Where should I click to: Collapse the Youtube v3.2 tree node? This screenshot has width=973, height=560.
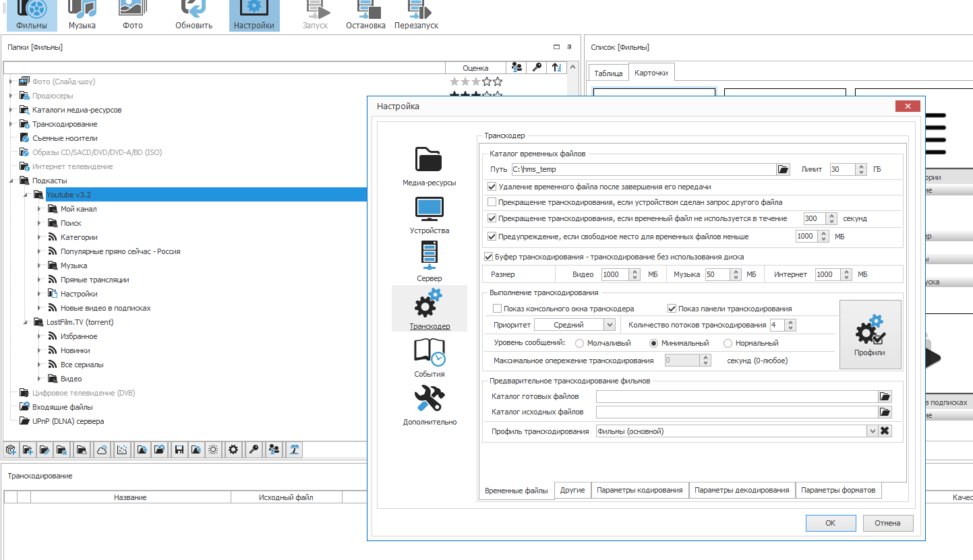pyautogui.click(x=25, y=195)
